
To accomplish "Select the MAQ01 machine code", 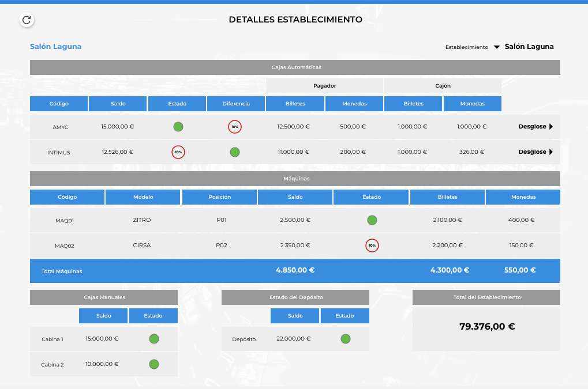I will [65, 221].
